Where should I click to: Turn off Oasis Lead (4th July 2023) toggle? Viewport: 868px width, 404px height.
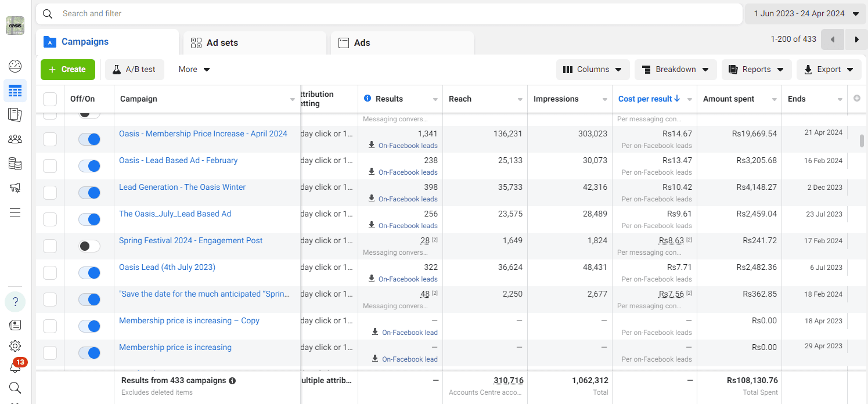pos(89,273)
